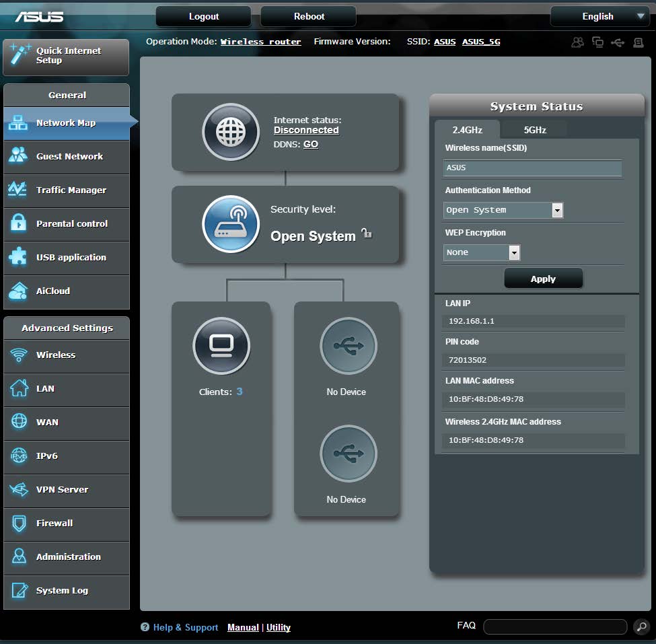The height and width of the screenshot is (644, 656).
Task: Switch to the 5GHz tab
Action: pos(535,130)
